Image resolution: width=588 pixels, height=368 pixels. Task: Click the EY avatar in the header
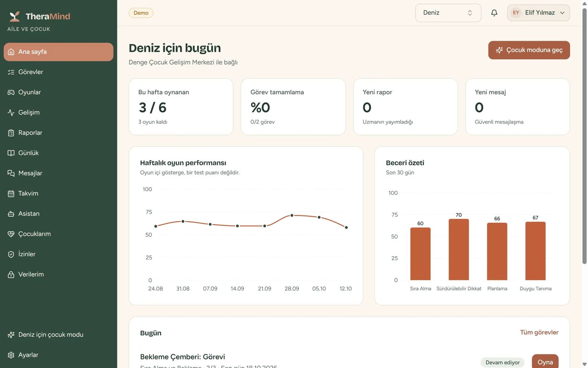[x=516, y=13]
